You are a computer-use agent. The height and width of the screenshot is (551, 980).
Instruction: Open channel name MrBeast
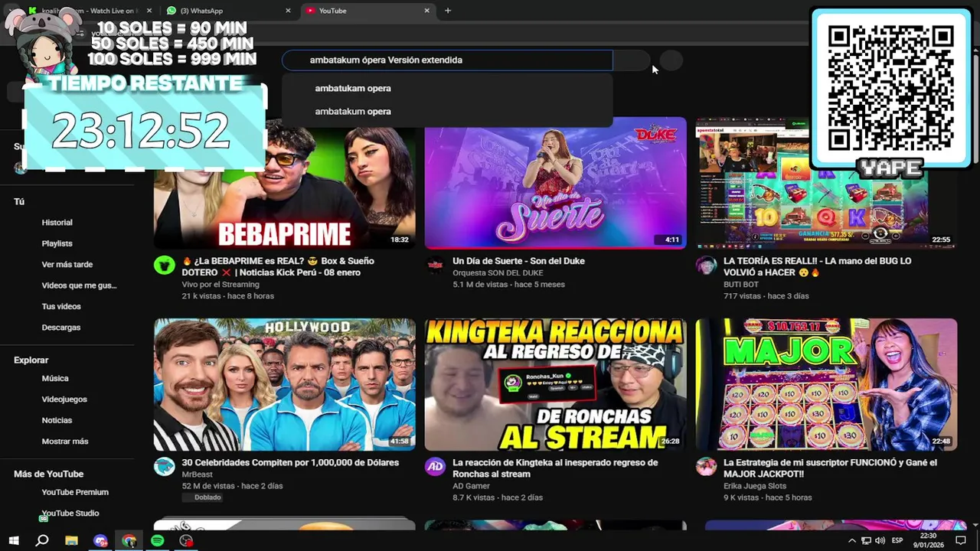197,474
